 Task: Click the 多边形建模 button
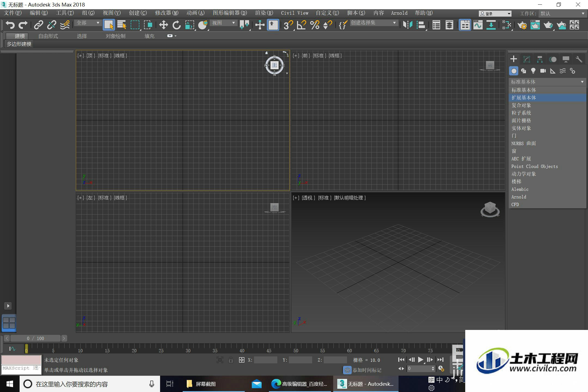click(x=19, y=44)
